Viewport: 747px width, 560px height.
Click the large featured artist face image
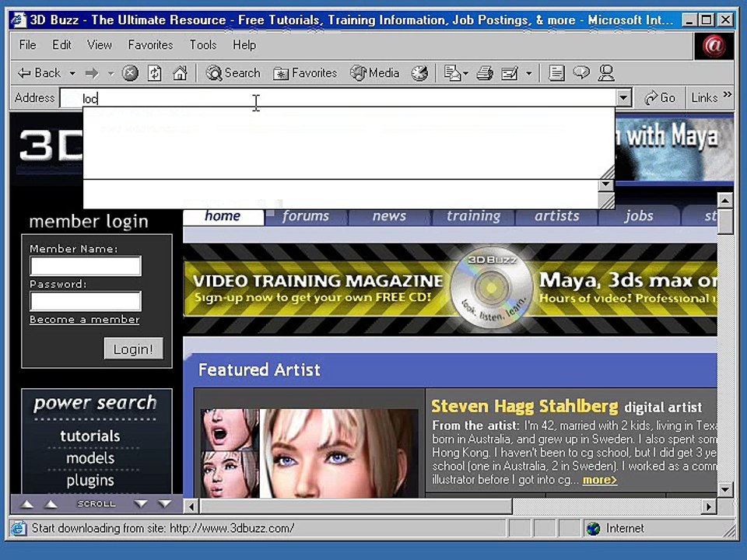click(x=339, y=453)
